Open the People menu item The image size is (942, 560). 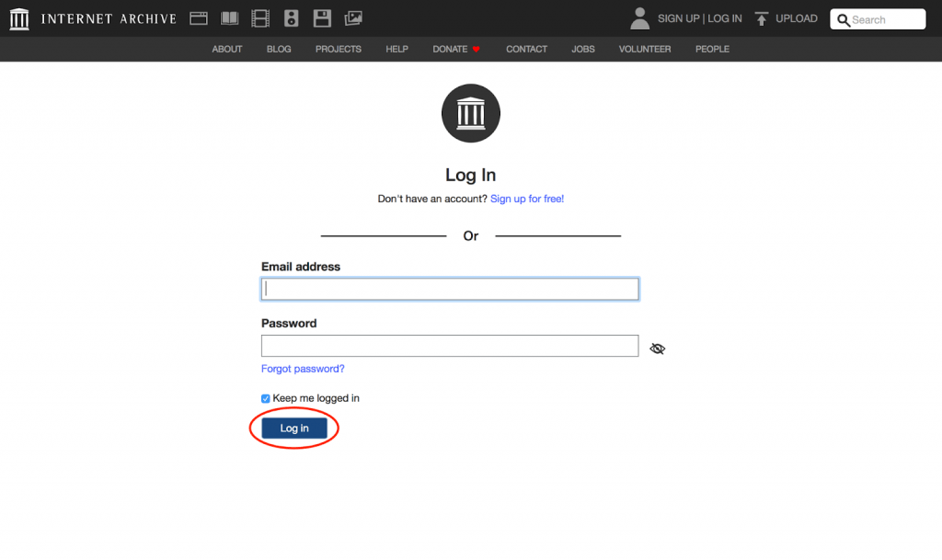click(713, 50)
